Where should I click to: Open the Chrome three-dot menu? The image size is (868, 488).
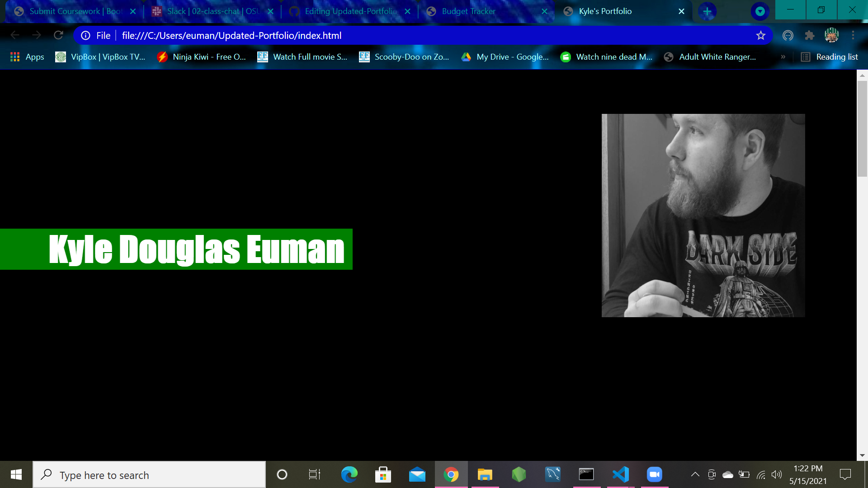click(853, 35)
